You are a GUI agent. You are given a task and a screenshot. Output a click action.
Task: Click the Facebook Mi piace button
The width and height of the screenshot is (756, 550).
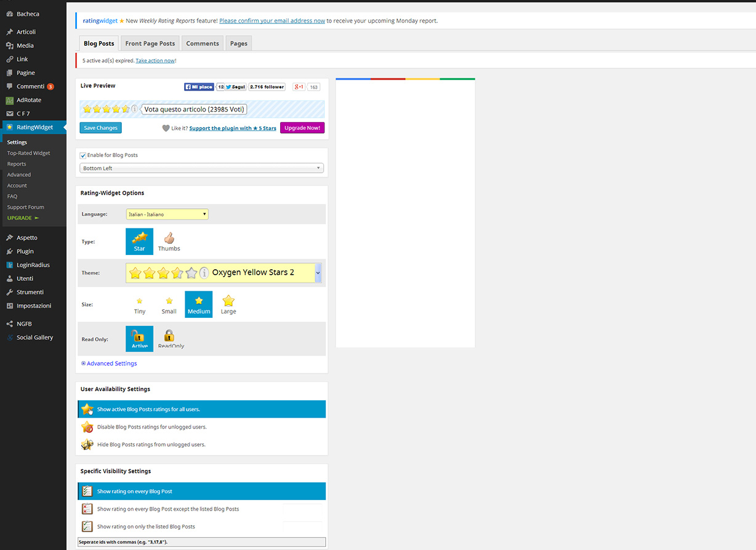(x=199, y=87)
